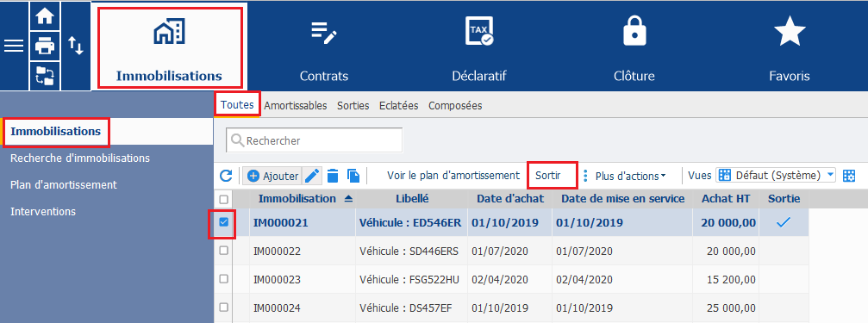Switch to the Toutes tab
This screenshot has width=868, height=323.
coord(237,105)
